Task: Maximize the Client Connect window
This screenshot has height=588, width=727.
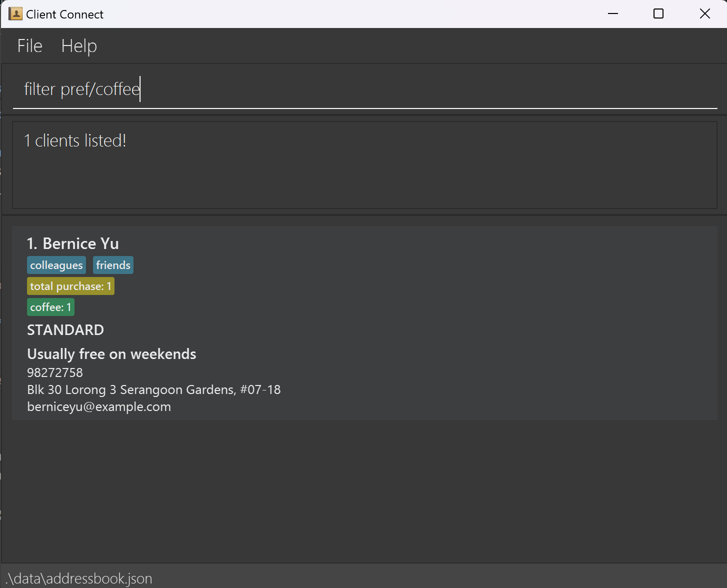Action: click(x=658, y=14)
